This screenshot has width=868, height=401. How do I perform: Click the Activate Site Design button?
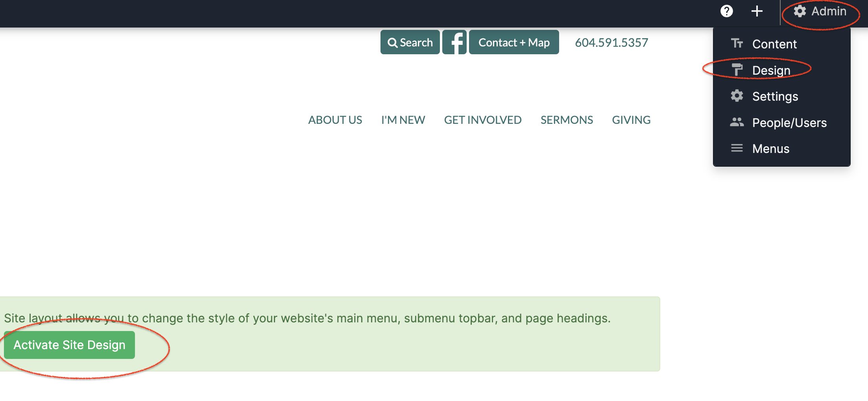coord(69,345)
